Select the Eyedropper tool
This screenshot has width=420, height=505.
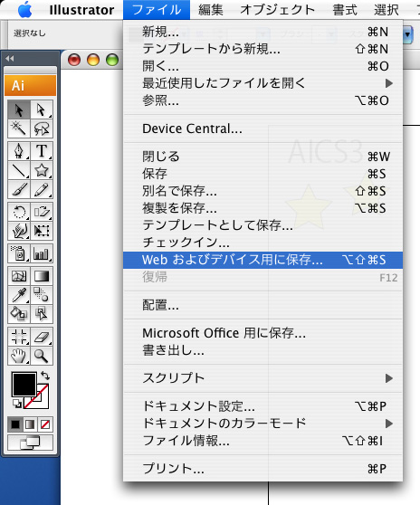click(x=19, y=295)
